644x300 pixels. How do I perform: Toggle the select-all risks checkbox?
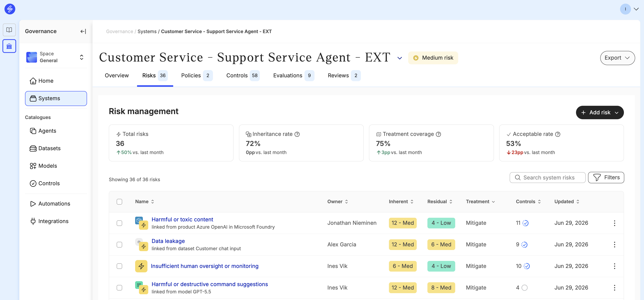tap(119, 201)
